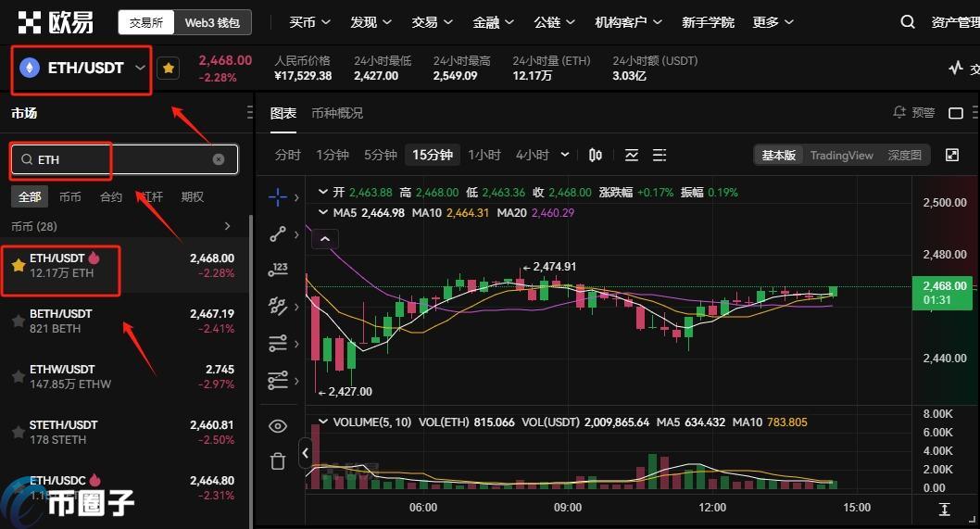Click the layout rectangle icon near alerts
The height and width of the screenshot is (529, 980).
(956, 113)
